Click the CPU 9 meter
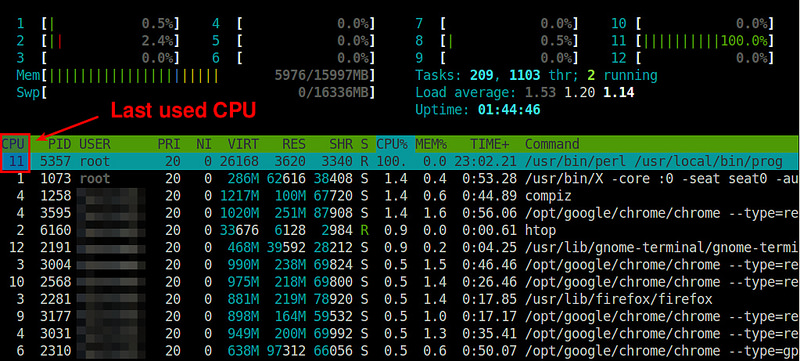This screenshot has height=361, width=800. click(496, 58)
